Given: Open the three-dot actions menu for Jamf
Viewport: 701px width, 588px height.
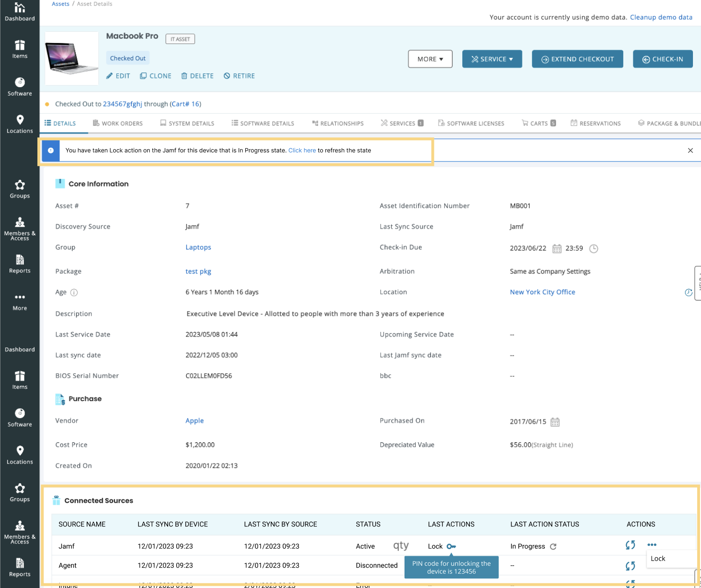Looking at the screenshot, I should (x=652, y=545).
